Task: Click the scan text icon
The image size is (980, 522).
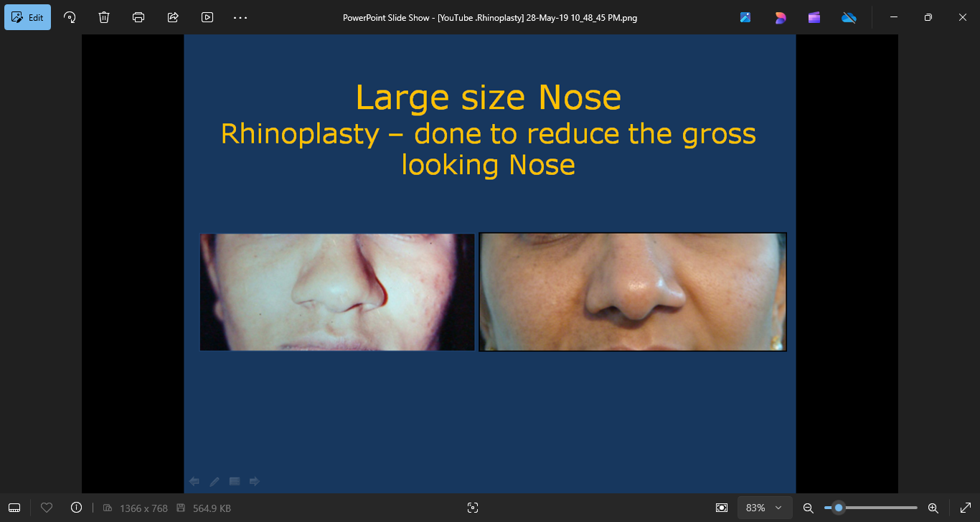Action: (x=472, y=508)
